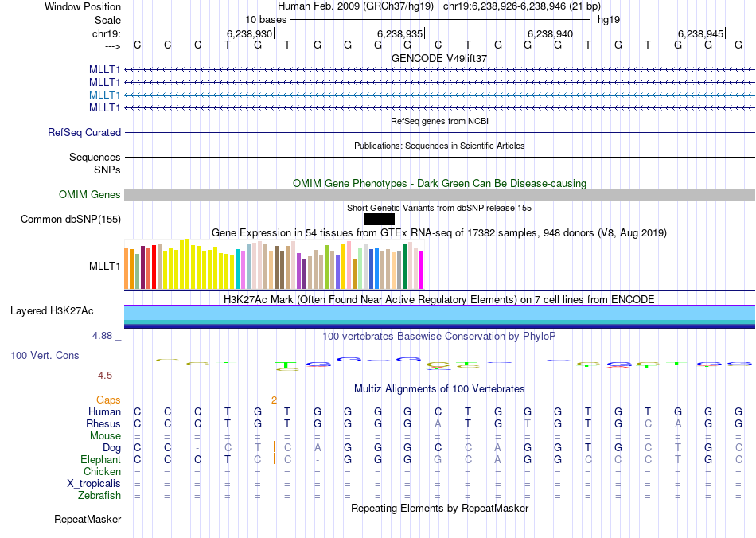Click the RepeatMasker track label
756x538 pixels.
pos(88,520)
